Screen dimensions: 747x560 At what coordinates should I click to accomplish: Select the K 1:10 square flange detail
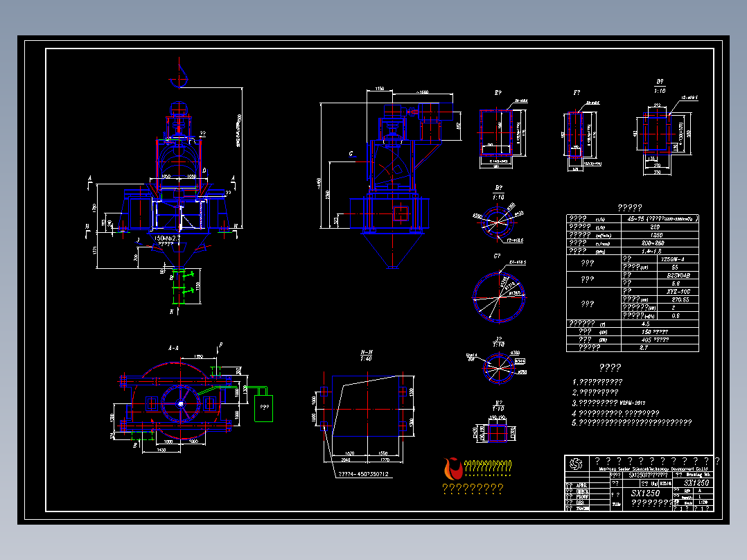[x=498, y=432]
